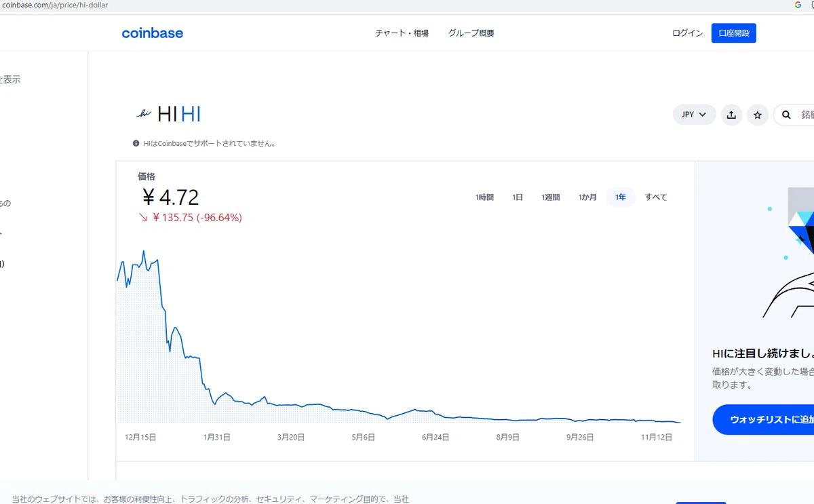Click the 8月9日 axis date label
The image size is (814, 504).
[507, 438]
